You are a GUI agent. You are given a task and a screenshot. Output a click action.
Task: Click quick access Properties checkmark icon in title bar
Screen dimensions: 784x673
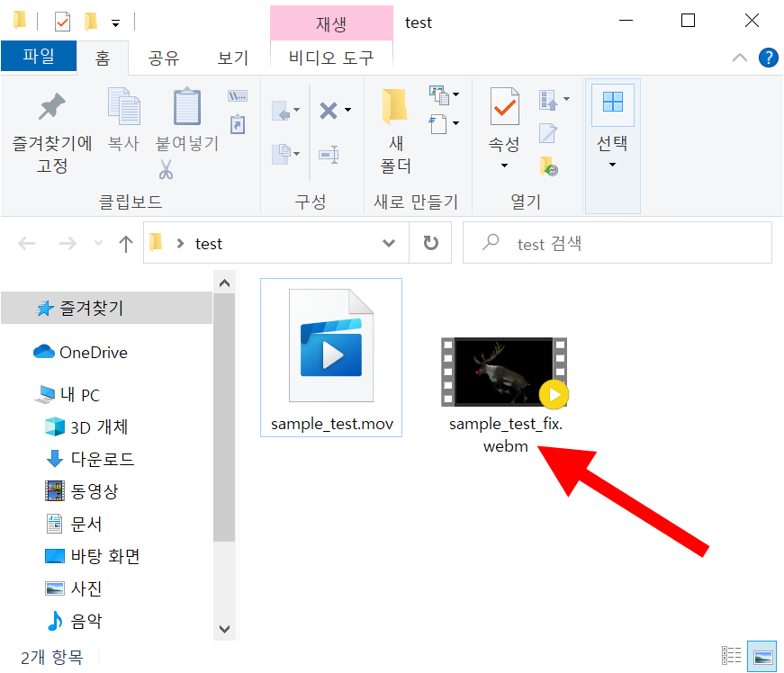(62, 22)
